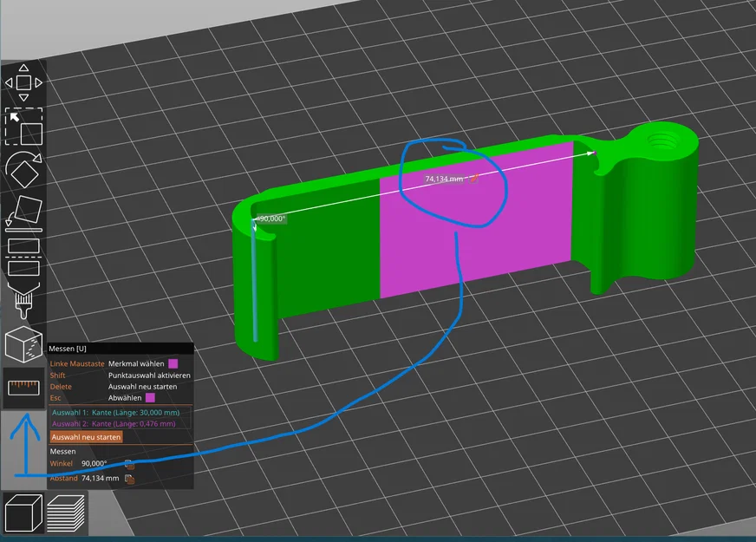Switch to 3D editor view cube
This screenshot has width=756, height=542.
point(23,513)
